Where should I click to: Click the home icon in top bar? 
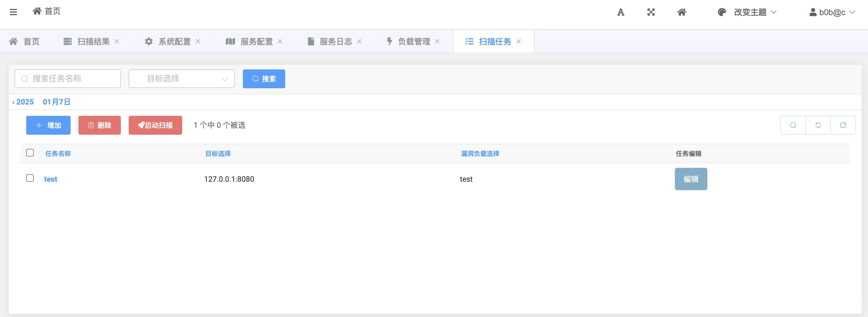click(x=682, y=12)
